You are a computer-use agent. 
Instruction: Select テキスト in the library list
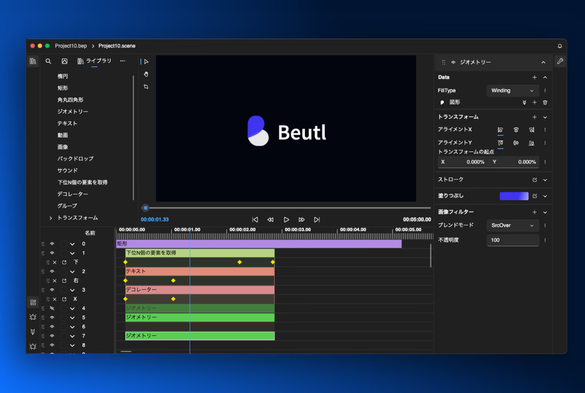67,123
